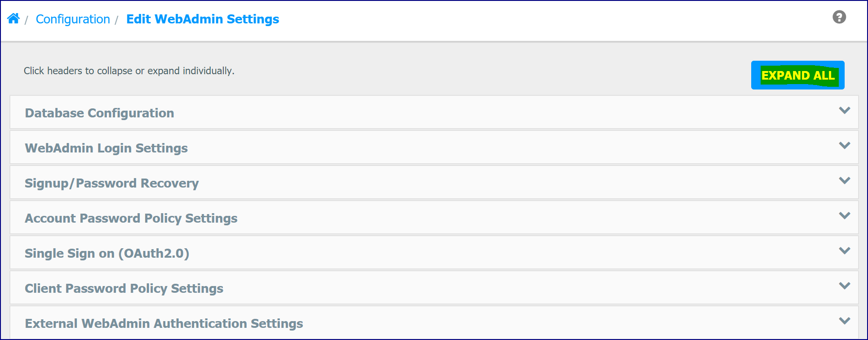Viewport: 868px width, 340px height.
Task: Expand Single Sign on (OAuth2.0) header
Action: [434, 252]
